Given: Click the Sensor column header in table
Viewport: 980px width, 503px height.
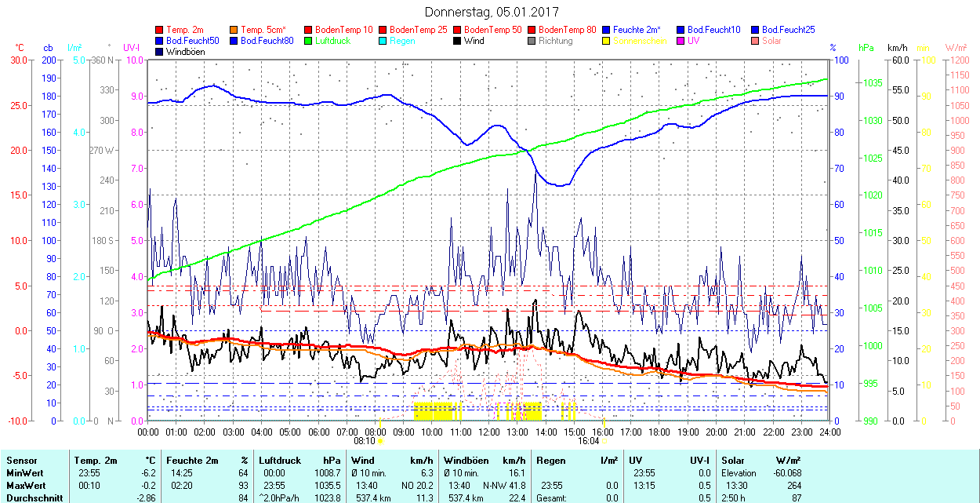Looking at the screenshot, I should click(x=21, y=461).
